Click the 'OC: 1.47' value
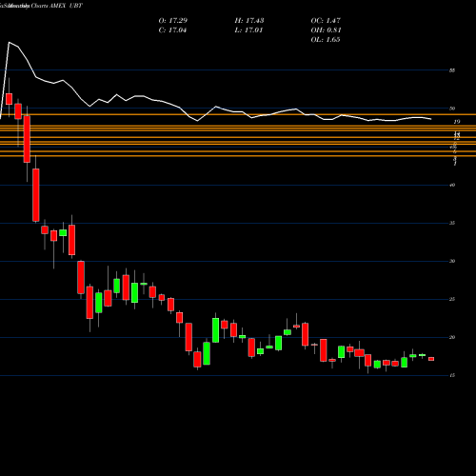476x476 pixels. pyautogui.click(x=326, y=21)
